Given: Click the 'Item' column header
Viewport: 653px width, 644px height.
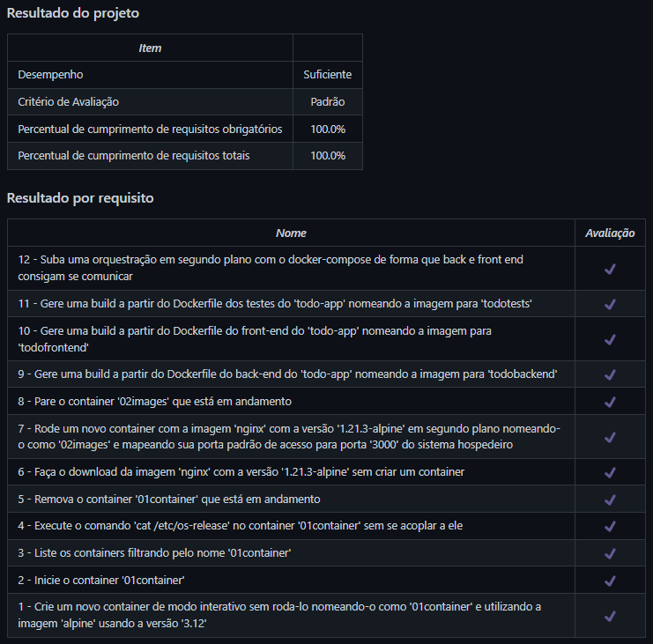Looking at the screenshot, I should [150, 48].
